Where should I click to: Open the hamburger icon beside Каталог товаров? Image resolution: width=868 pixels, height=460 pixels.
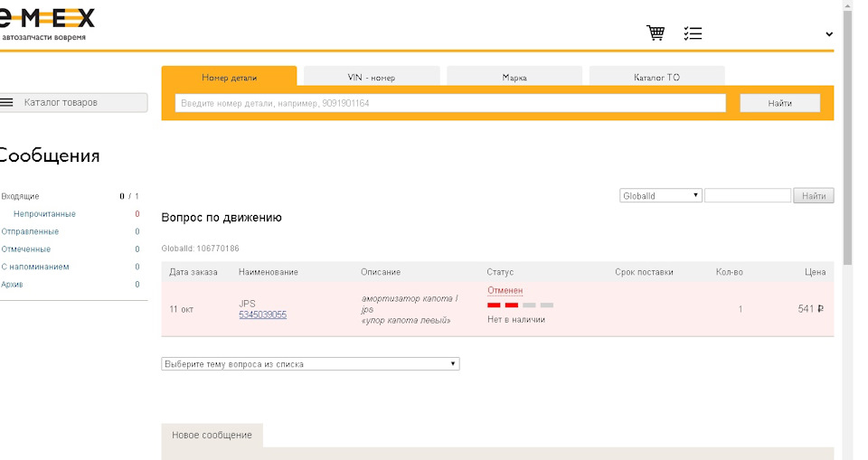pyautogui.click(x=6, y=102)
